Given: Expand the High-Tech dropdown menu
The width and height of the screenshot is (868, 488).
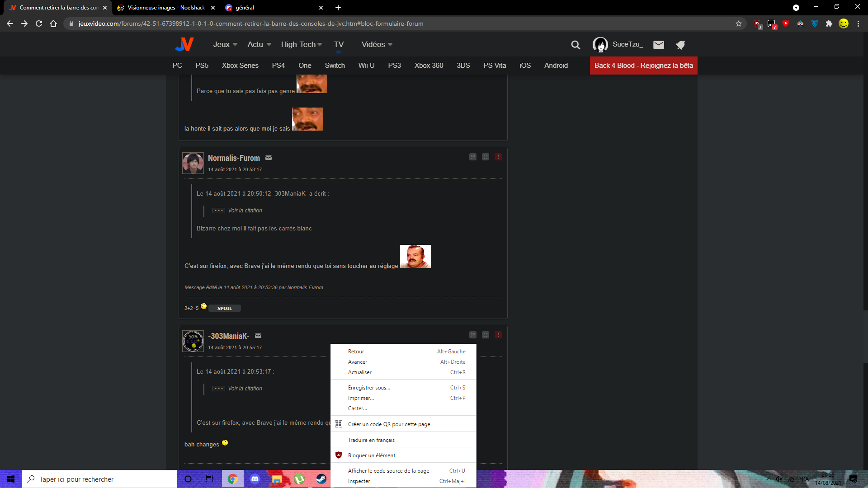Looking at the screenshot, I should 302,44.
